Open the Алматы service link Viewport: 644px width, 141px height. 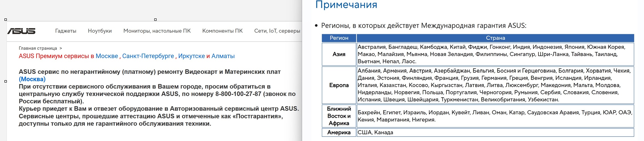point(223,56)
